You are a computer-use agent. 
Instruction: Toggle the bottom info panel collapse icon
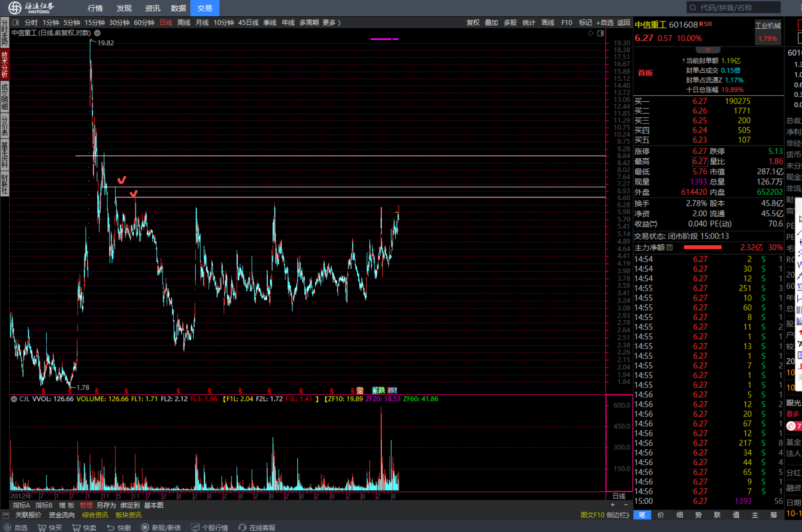(6, 515)
